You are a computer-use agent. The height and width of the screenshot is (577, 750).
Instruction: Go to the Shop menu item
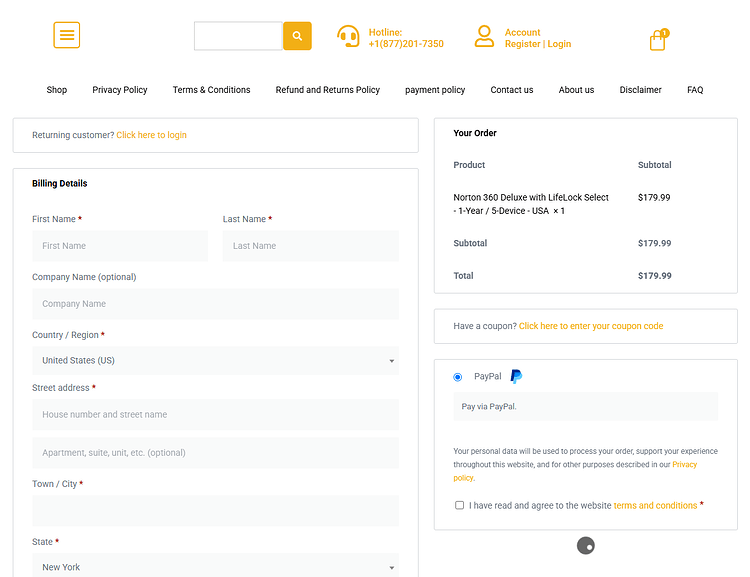[56, 90]
